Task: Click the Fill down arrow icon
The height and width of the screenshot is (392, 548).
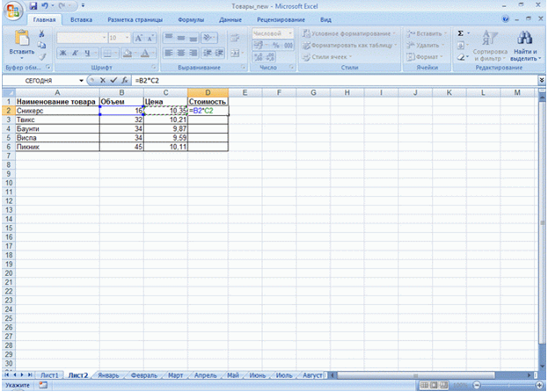Action: click(x=461, y=46)
